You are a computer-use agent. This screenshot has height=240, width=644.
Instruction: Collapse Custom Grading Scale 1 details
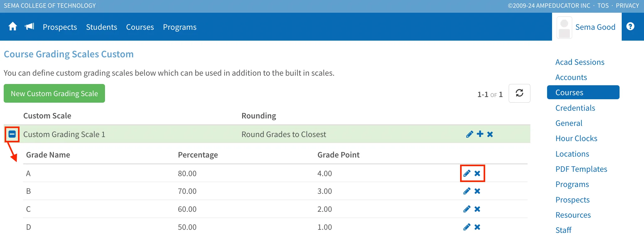12,134
